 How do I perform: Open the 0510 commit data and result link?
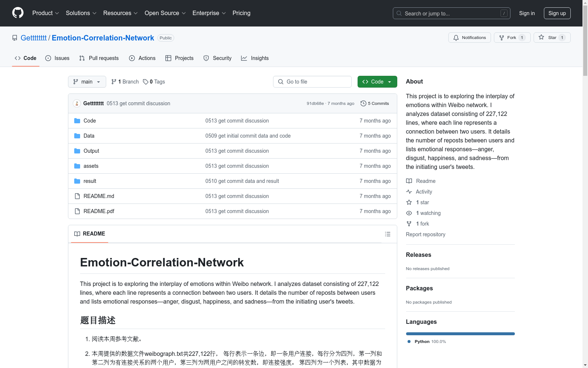[242, 181]
